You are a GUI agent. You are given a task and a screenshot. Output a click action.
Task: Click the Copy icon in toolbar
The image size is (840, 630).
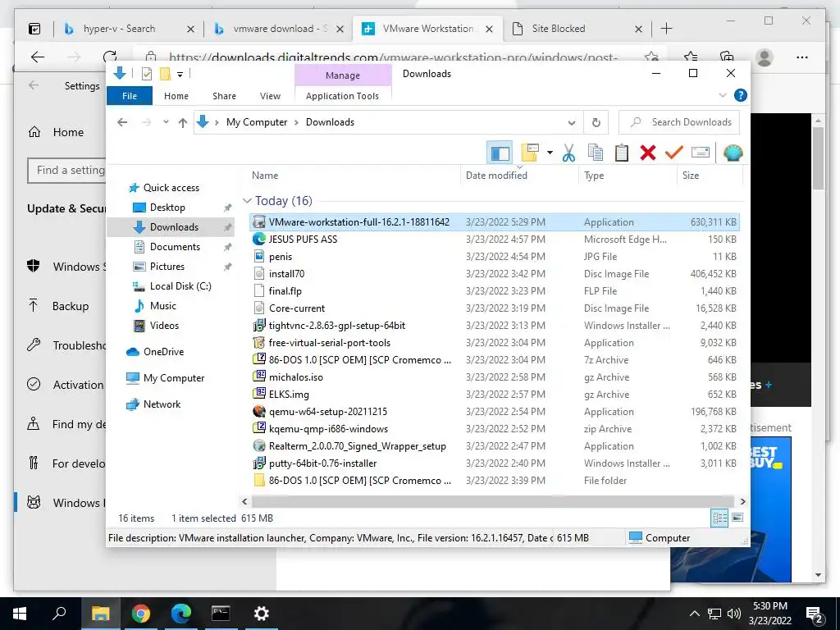(x=596, y=153)
